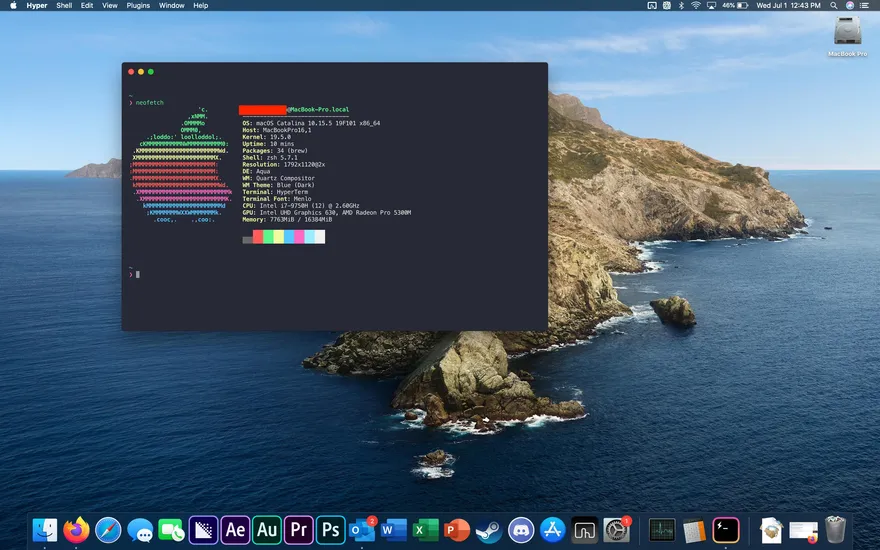Image resolution: width=880 pixels, height=550 pixels.
Task: Open Microsoft Outlook with notification badge
Action: click(x=362, y=530)
